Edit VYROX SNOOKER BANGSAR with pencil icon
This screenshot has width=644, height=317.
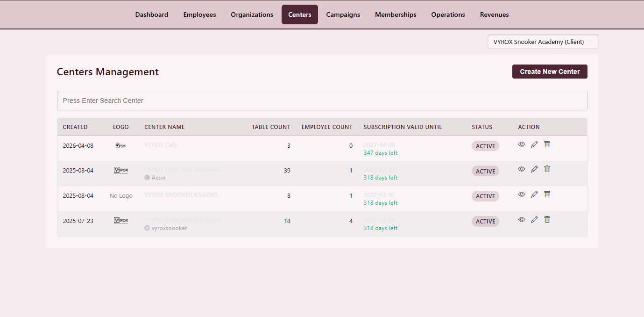[534, 219]
